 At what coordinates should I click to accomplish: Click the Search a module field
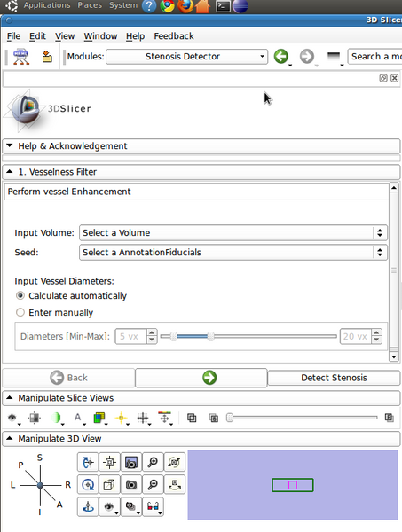coord(374,57)
